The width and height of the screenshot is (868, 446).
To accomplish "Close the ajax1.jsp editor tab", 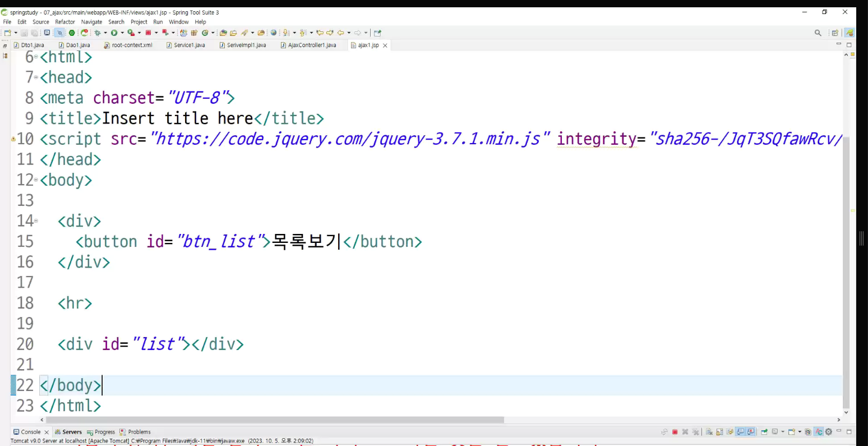I will point(385,45).
